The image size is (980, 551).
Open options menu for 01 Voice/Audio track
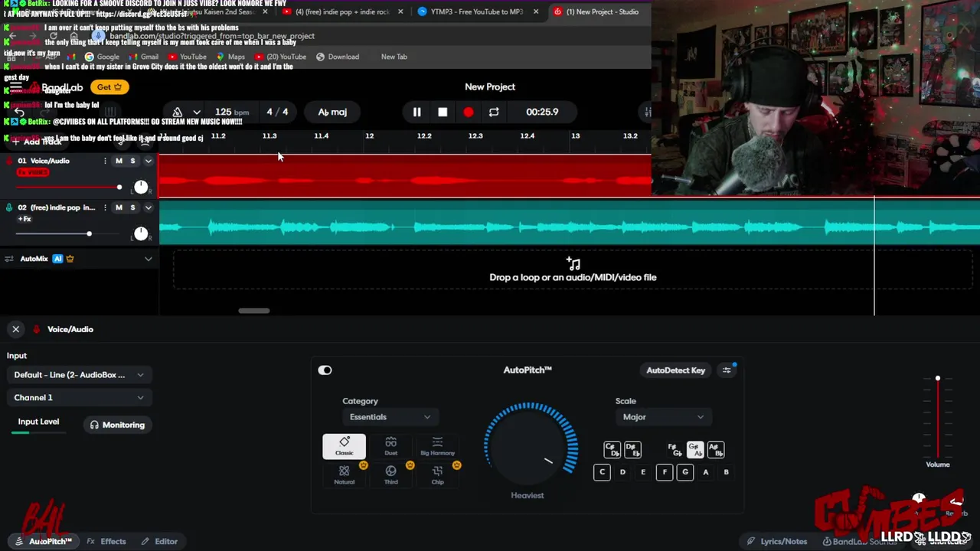(105, 161)
